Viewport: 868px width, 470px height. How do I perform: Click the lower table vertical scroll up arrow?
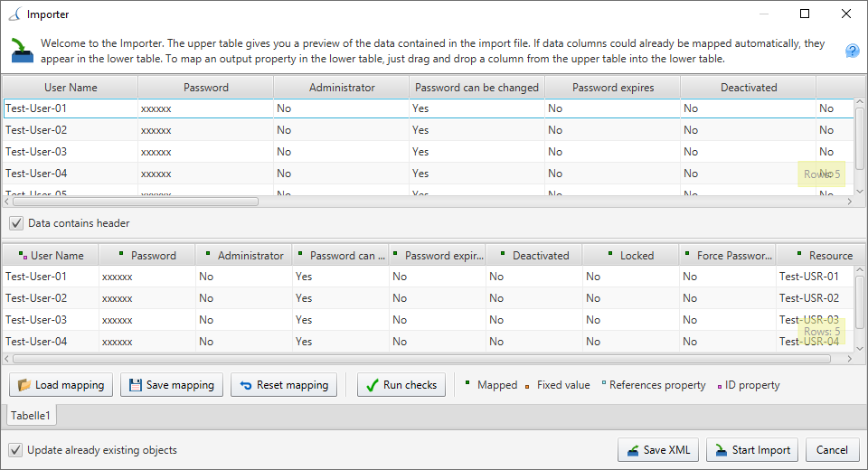860,269
